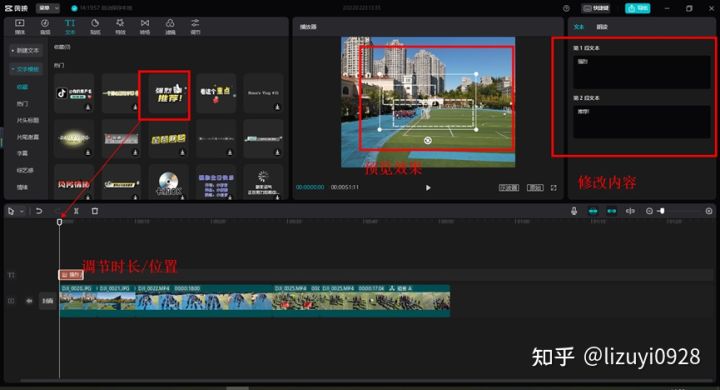Select Hot (热门) category in template sidebar
The height and width of the screenshot is (390, 720).
tap(22, 104)
